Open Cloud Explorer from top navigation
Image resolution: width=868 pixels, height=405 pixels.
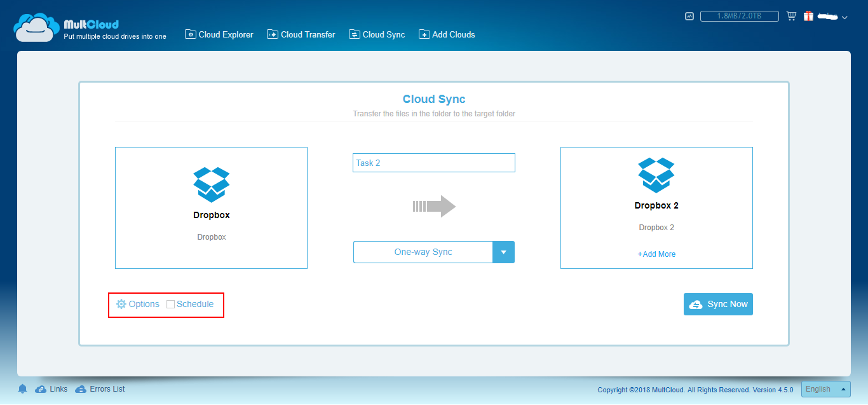tap(219, 34)
